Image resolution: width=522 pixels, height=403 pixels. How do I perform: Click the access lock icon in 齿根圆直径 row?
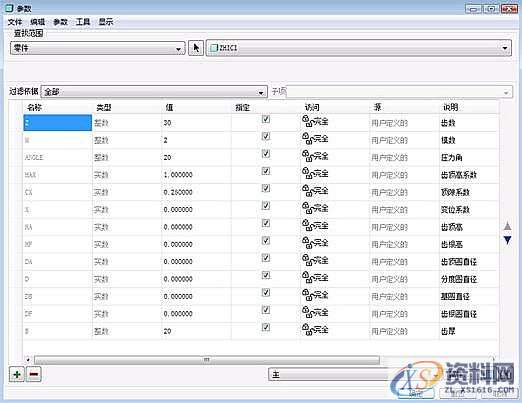pyautogui.click(x=308, y=312)
